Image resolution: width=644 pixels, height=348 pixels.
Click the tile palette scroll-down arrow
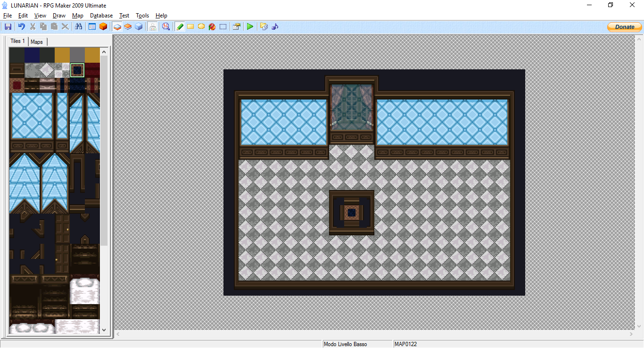point(104,330)
